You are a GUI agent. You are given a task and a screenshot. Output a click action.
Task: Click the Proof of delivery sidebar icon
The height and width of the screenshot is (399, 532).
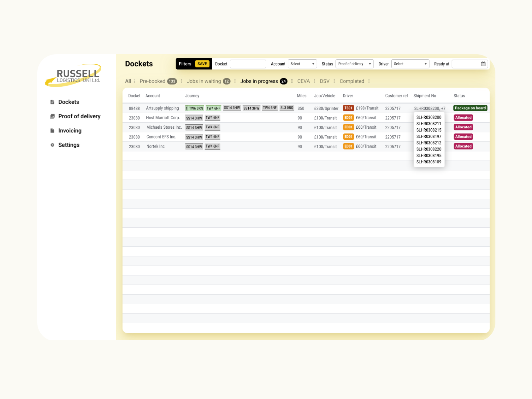coord(52,116)
